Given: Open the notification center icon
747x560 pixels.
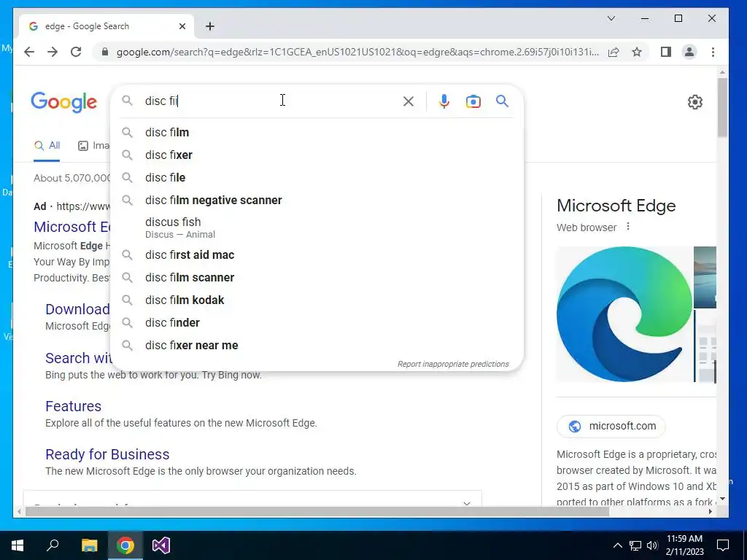Looking at the screenshot, I should pyautogui.click(x=723, y=545).
